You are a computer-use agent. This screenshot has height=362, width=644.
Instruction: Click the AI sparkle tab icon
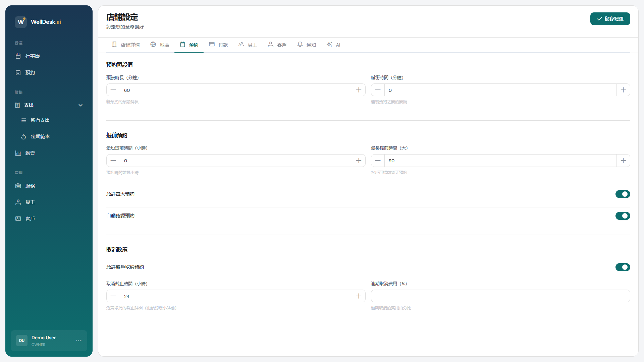click(329, 45)
